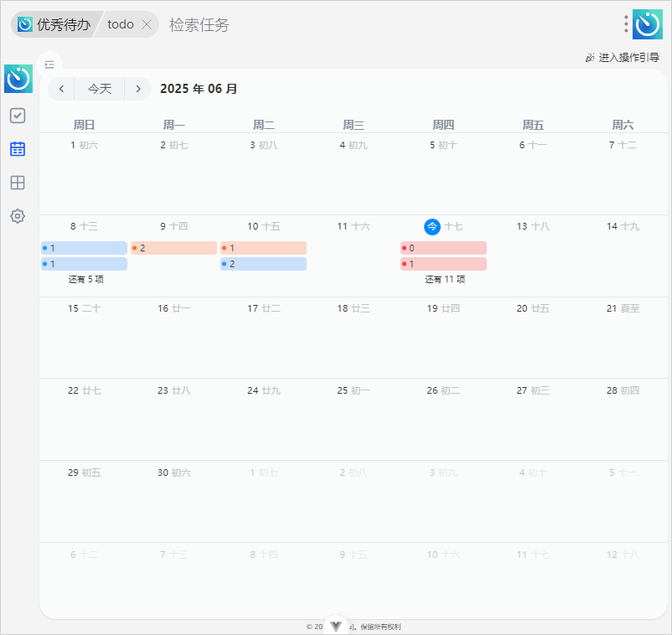This screenshot has width=672, height=635.
Task: Open red task 0 on today
Action: 443,248
